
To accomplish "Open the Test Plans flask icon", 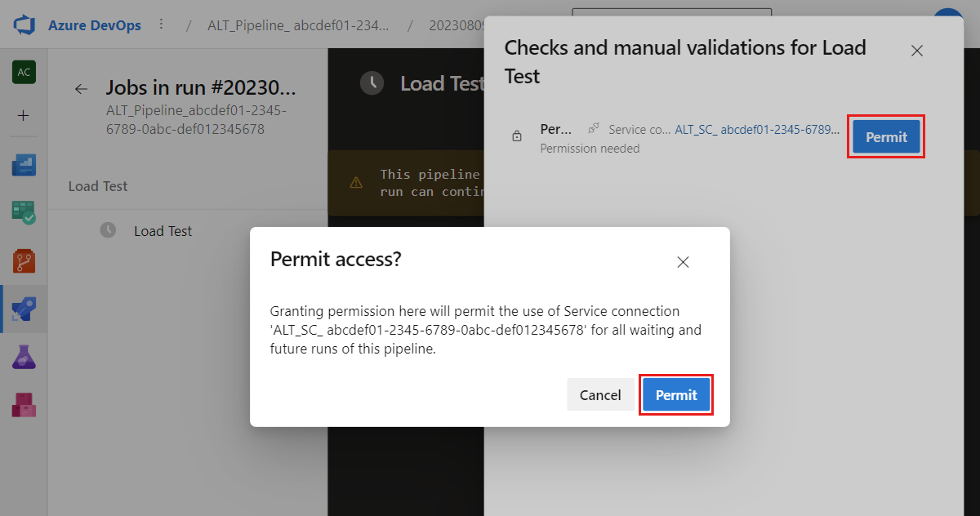I will coord(24,356).
